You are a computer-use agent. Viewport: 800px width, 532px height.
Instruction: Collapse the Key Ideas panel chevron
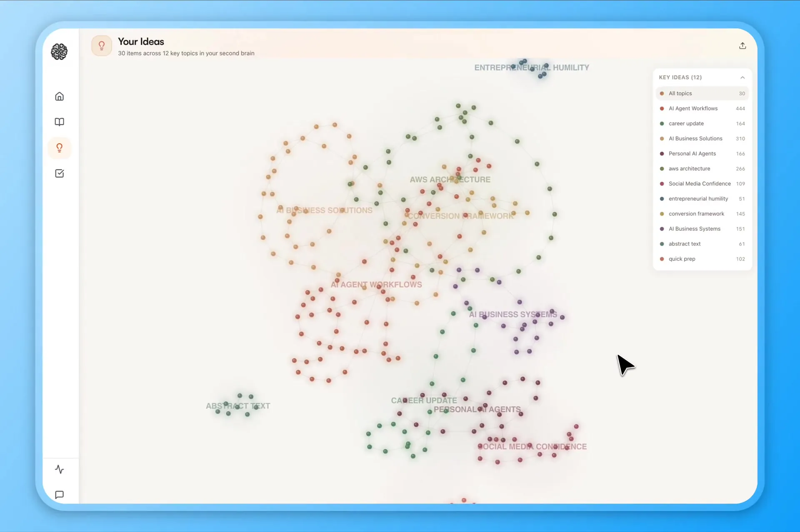742,77
